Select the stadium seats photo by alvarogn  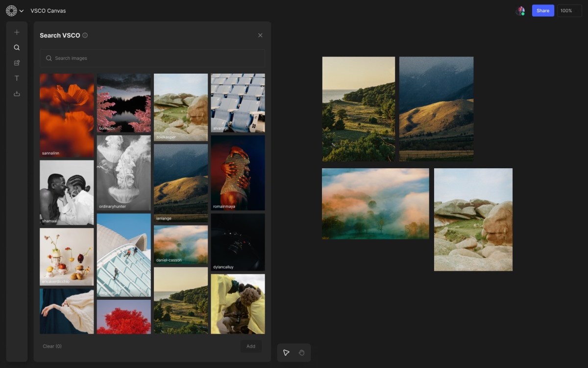coord(238,102)
